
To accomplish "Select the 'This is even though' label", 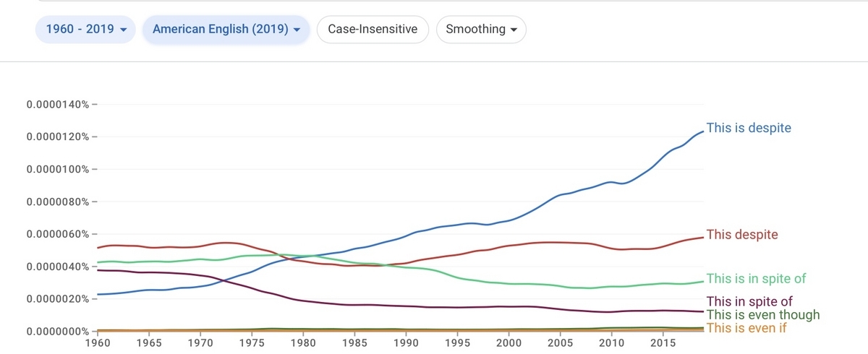I will pyautogui.click(x=763, y=315).
